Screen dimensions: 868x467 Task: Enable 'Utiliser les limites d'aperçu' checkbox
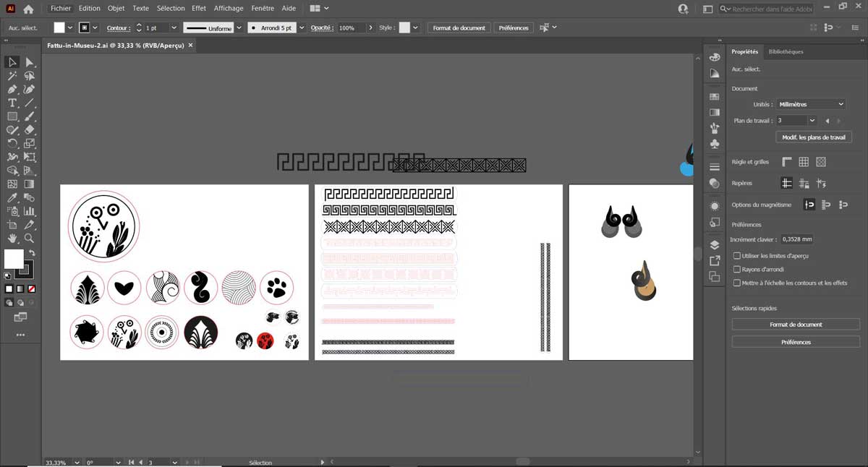pos(736,256)
